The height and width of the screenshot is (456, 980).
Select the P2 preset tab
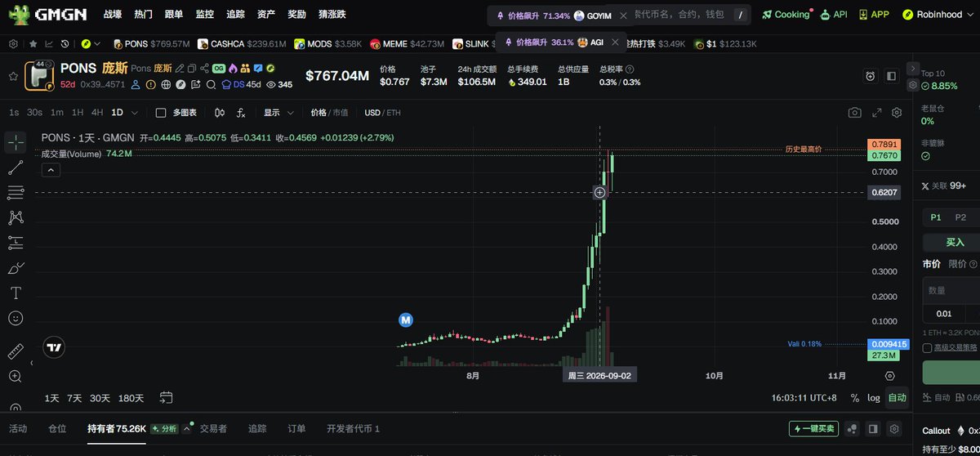(960, 217)
